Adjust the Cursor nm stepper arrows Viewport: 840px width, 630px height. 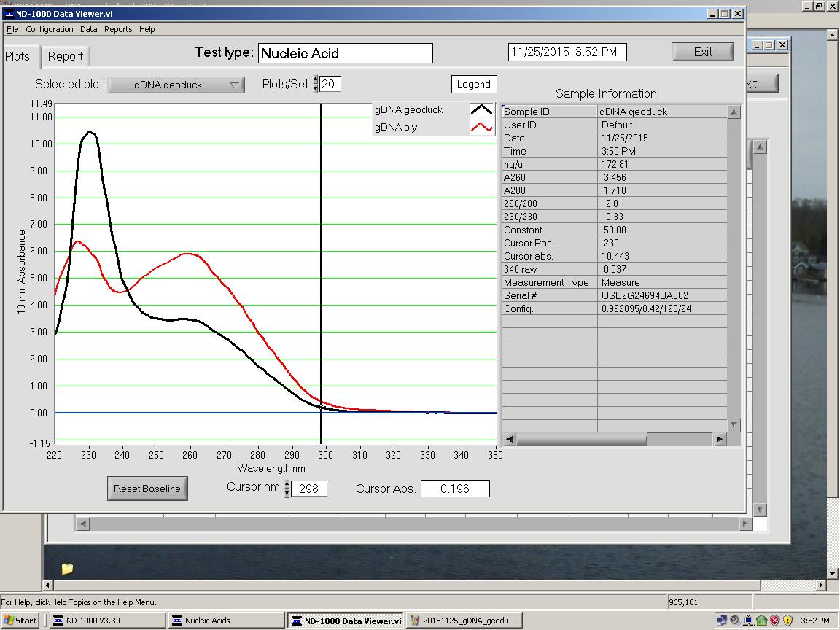[287, 489]
